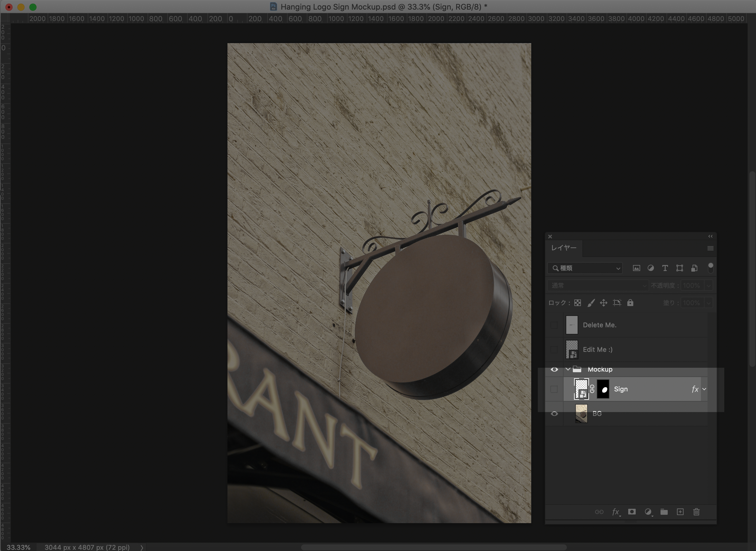The width and height of the screenshot is (756, 551).
Task: Click the lock position move icon
Action: [603, 303]
